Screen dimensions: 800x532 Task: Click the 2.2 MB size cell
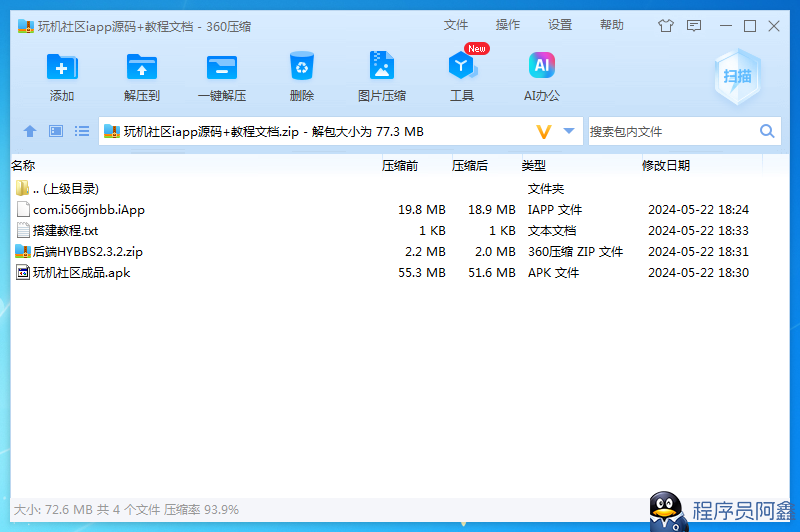pos(425,251)
